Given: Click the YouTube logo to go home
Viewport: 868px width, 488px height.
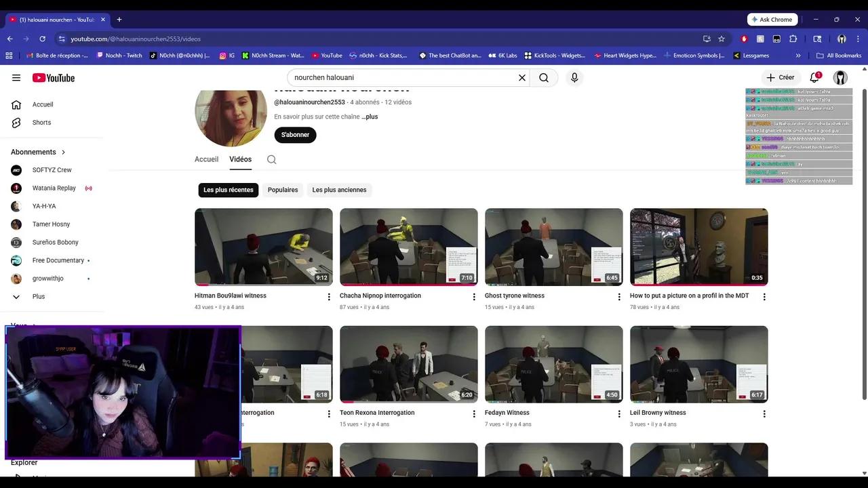Looking at the screenshot, I should [x=53, y=77].
